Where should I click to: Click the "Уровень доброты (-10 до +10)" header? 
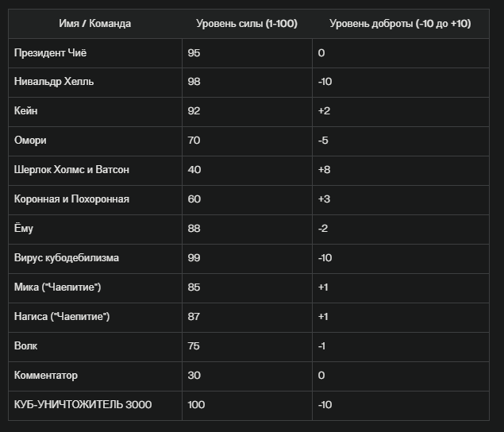point(400,24)
